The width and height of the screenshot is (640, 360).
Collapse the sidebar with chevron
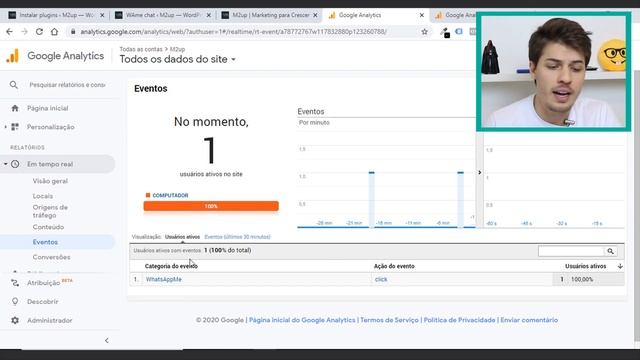(107, 340)
